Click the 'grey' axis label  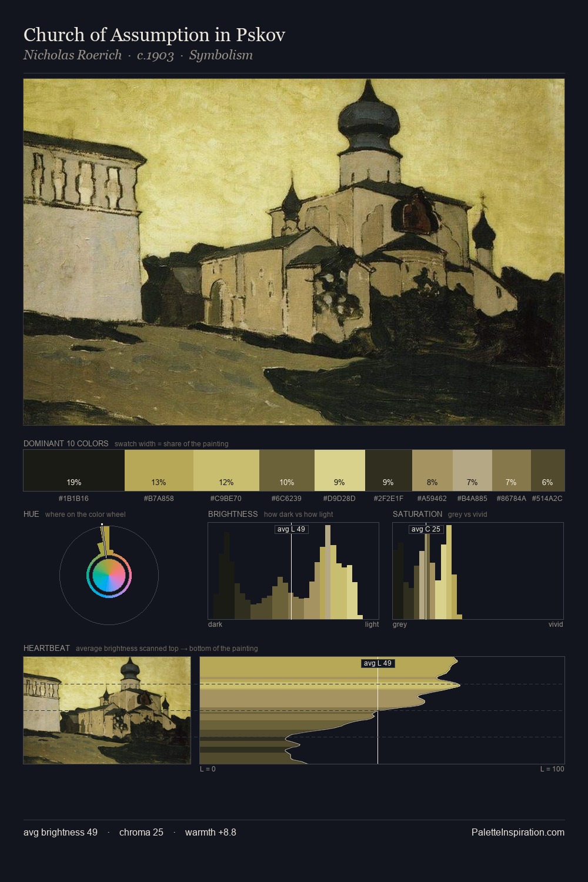pyautogui.click(x=400, y=624)
